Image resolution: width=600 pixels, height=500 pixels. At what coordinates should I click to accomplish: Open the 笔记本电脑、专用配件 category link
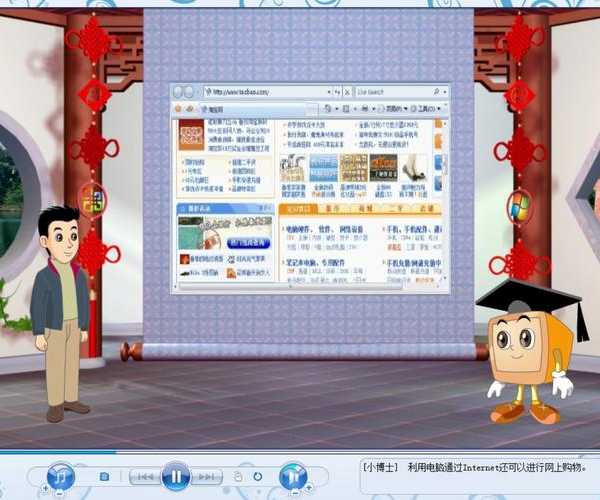tap(315, 263)
